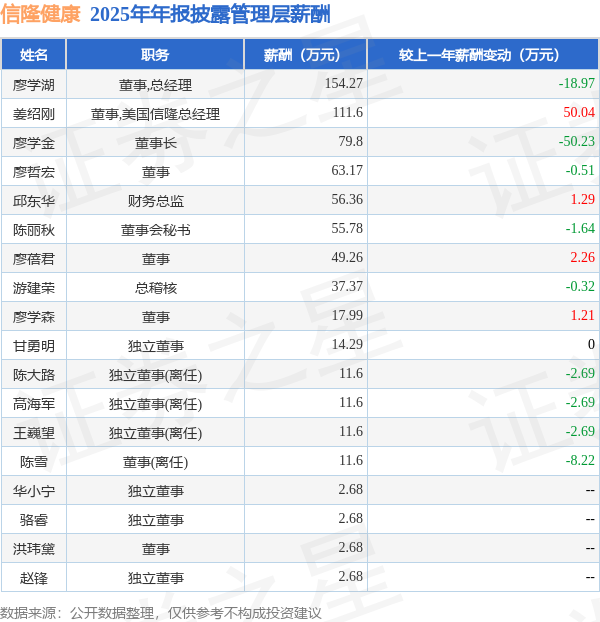Image resolution: width=600 pixels, height=622 pixels.
Task: Click the name cell 陈丽秋
Action: click(x=34, y=229)
